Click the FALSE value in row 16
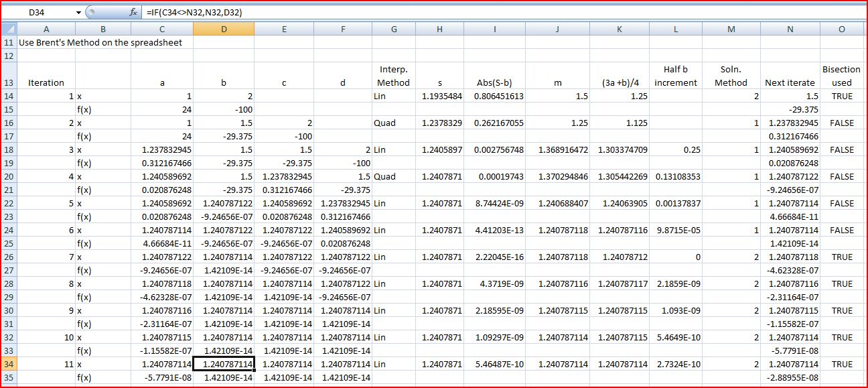868x388 pixels. (x=841, y=123)
